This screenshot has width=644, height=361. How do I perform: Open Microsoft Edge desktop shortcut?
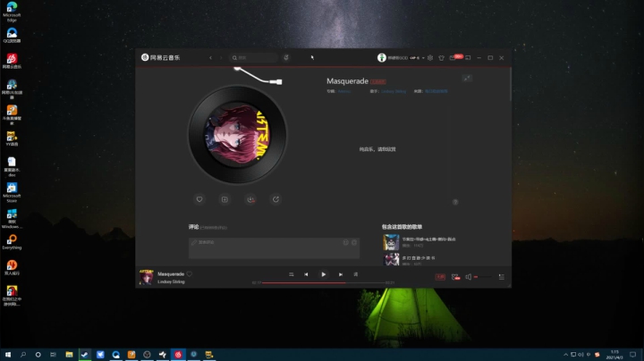coord(12,12)
